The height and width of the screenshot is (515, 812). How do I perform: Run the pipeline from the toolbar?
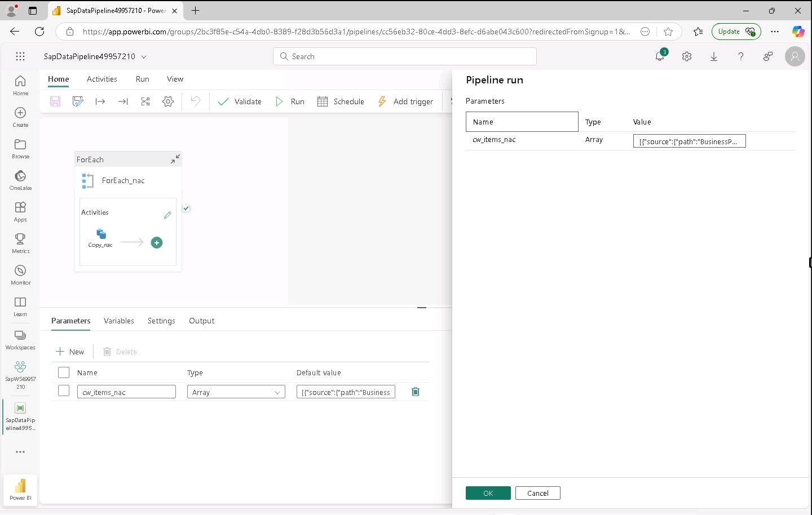click(x=290, y=101)
